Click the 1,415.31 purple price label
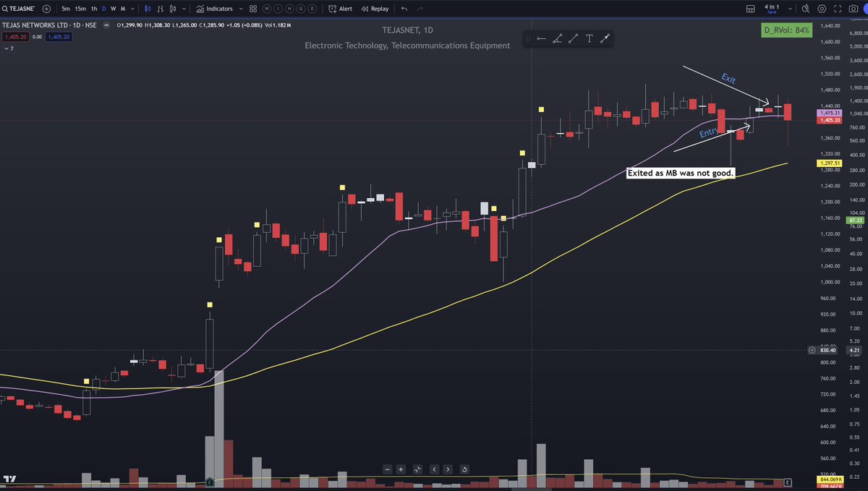The width and height of the screenshot is (868, 491). point(829,114)
